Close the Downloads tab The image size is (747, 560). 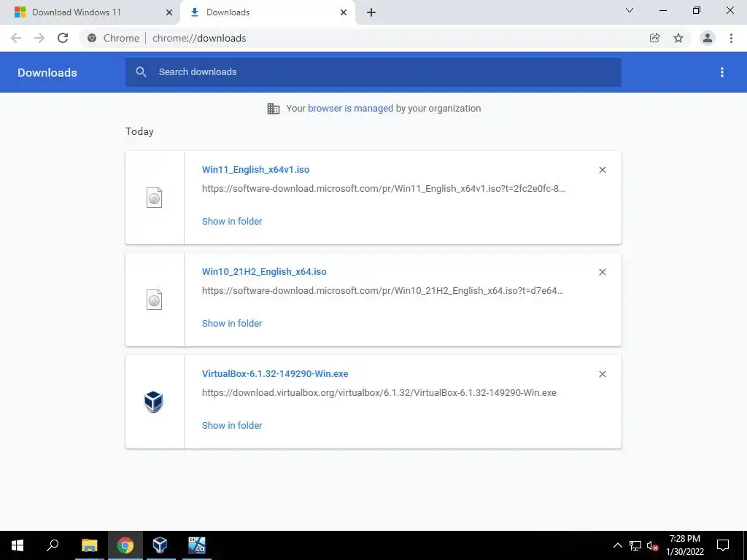click(x=344, y=12)
